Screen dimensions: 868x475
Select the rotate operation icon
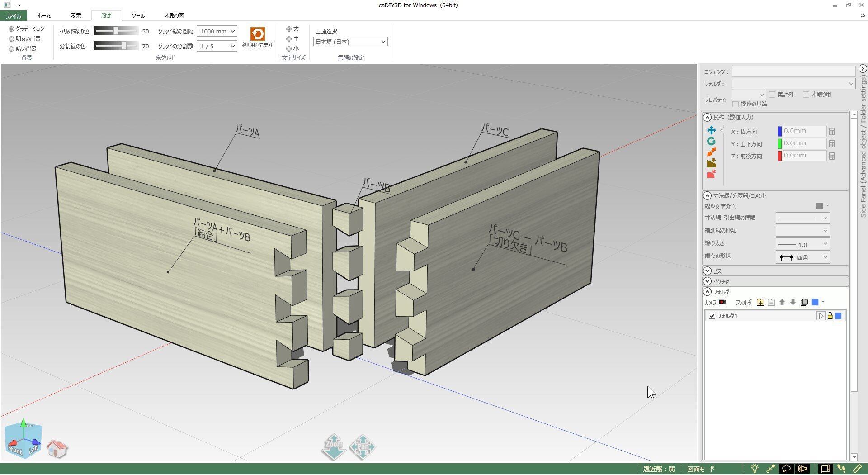711,142
